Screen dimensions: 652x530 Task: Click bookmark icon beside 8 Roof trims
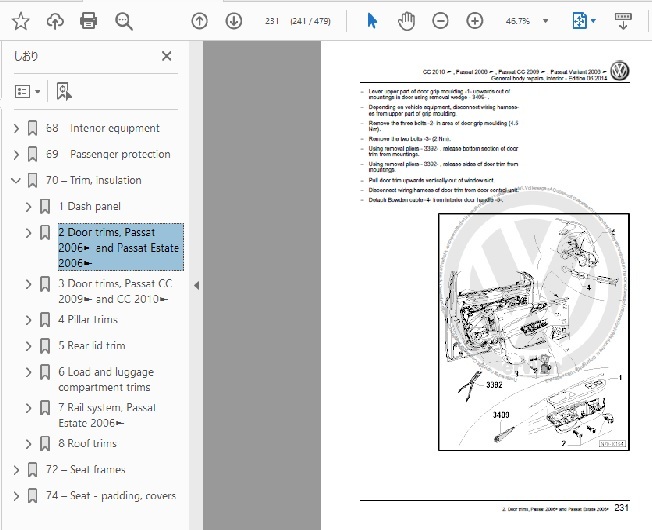pos(45,444)
